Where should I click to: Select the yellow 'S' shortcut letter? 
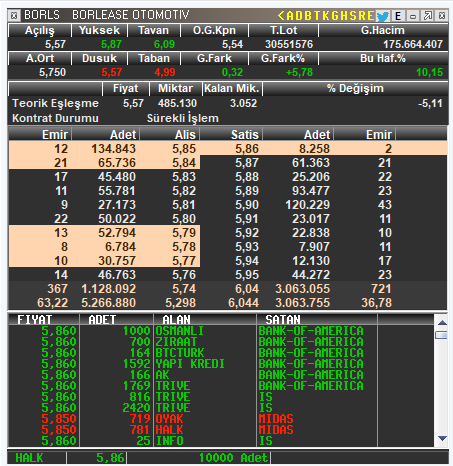tap(353, 15)
